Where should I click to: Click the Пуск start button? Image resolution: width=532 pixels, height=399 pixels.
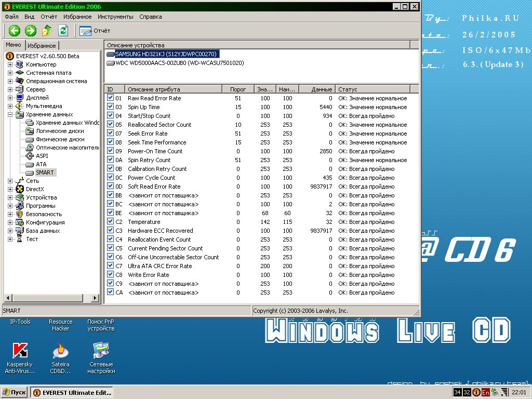[15, 392]
